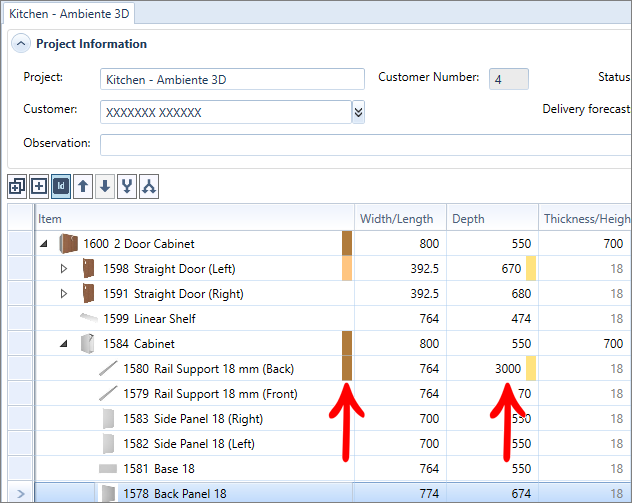Move item up with the arrow icon
The image size is (632, 503).
pos(83,187)
